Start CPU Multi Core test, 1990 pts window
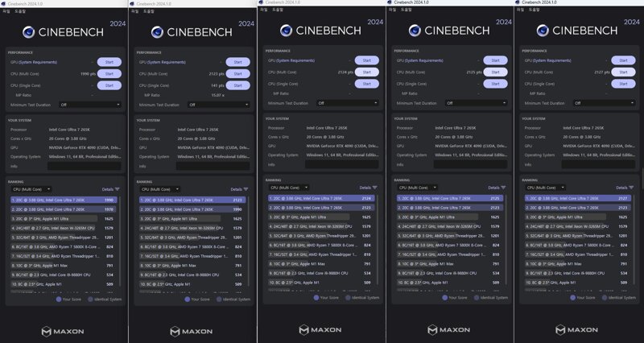 tap(109, 74)
